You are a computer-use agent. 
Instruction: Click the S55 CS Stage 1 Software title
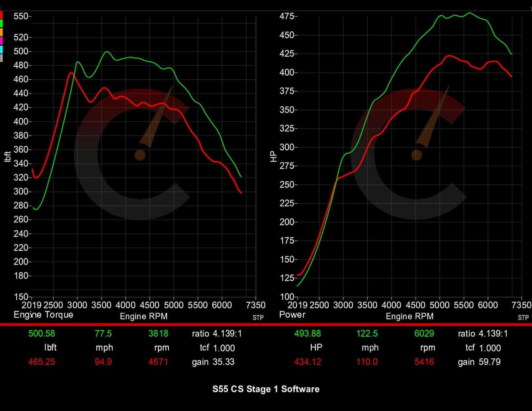point(266,389)
